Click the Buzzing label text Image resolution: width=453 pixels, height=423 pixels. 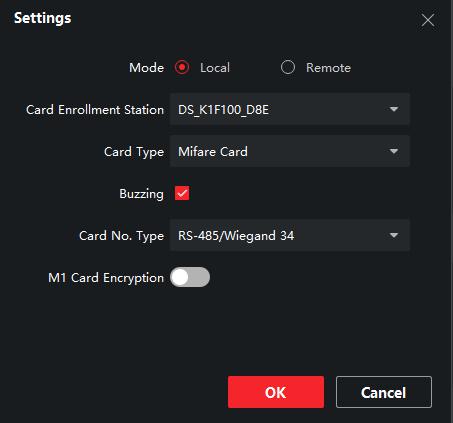coord(142,194)
